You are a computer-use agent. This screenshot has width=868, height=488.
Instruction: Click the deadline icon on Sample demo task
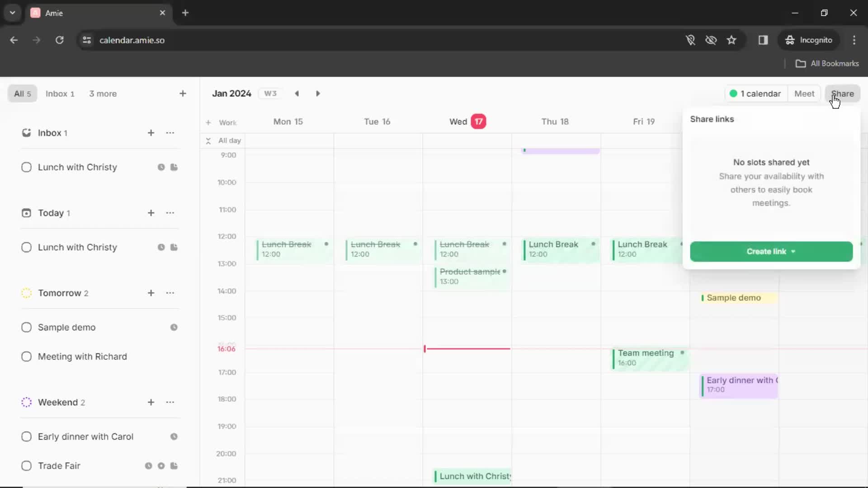pyautogui.click(x=174, y=327)
